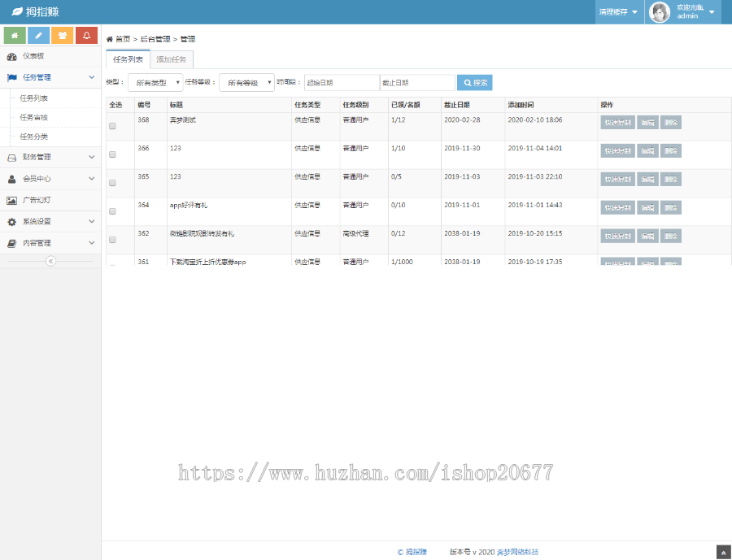Expand the 会员中心 chevron

(91, 178)
